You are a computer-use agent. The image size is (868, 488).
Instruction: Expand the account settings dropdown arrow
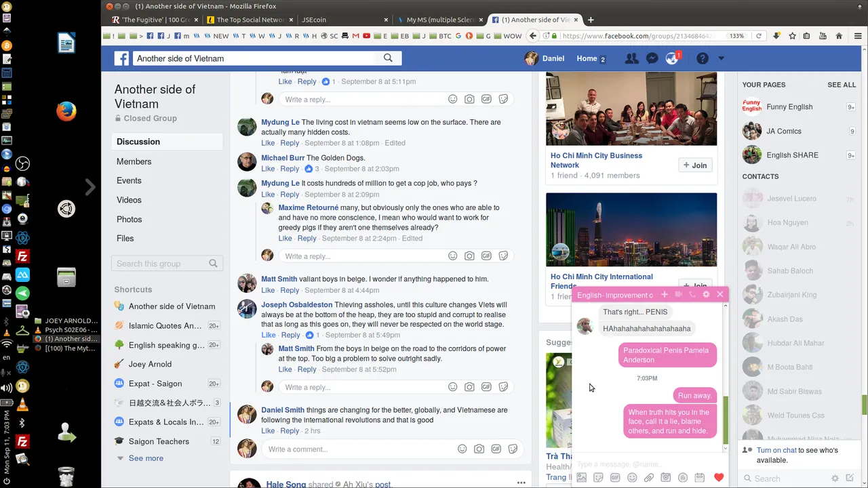[x=721, y=58]
